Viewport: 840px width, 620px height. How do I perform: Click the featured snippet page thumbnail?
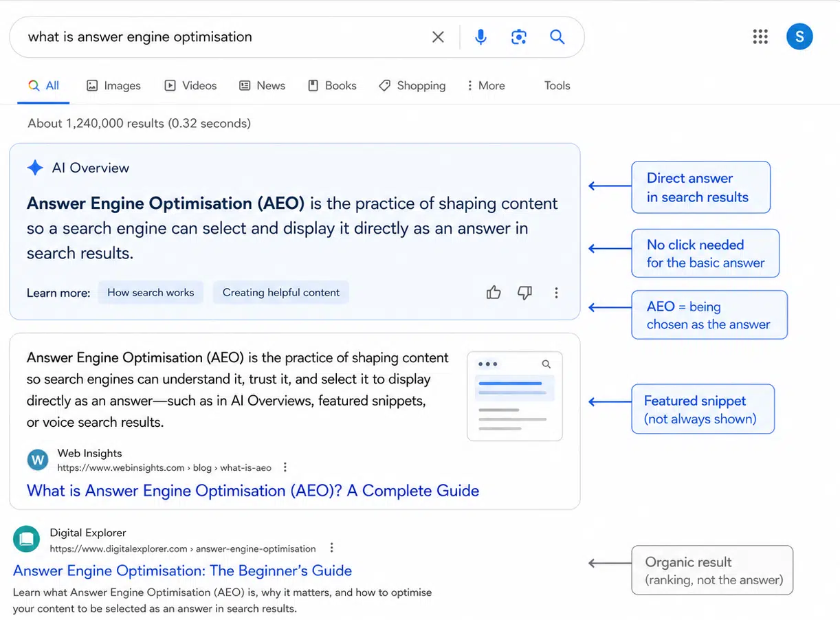pyautogui.click(x=515, y=396)
